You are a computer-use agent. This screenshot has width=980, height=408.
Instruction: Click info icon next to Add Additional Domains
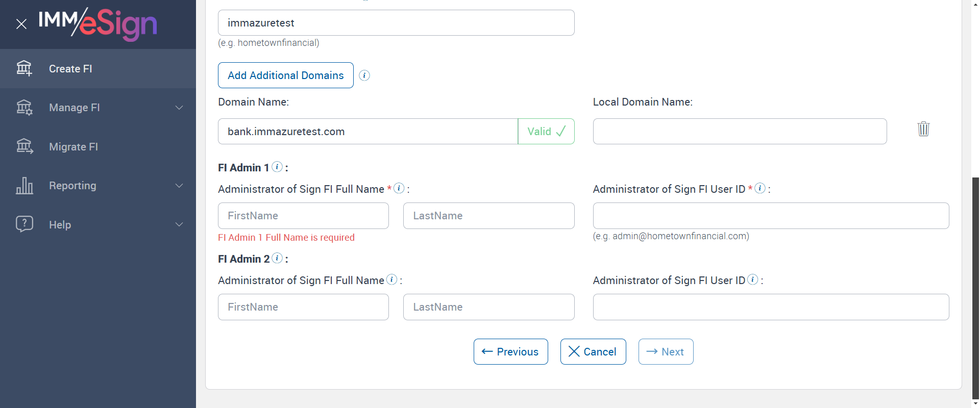(x=364, y=75)
